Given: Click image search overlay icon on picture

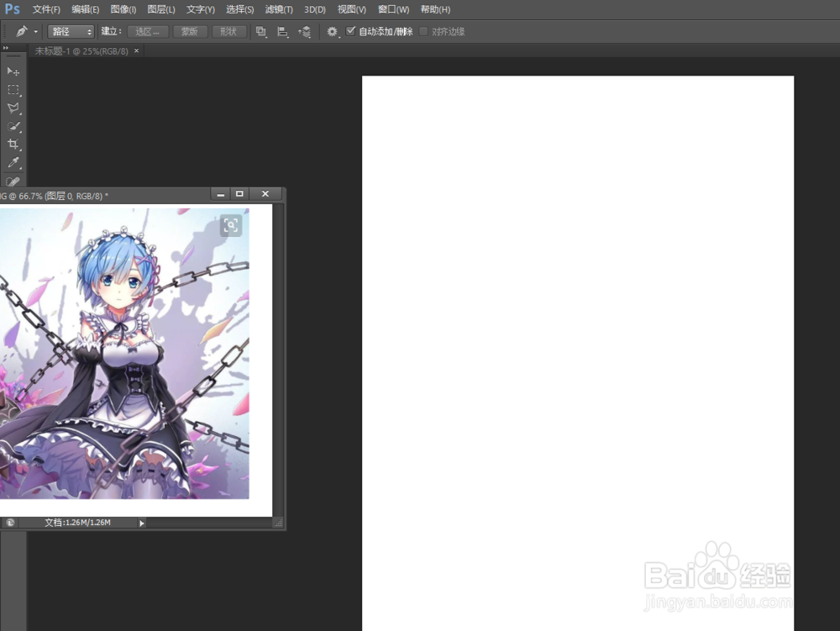Looking at the screenshot, I should click(x=231, y=225).
